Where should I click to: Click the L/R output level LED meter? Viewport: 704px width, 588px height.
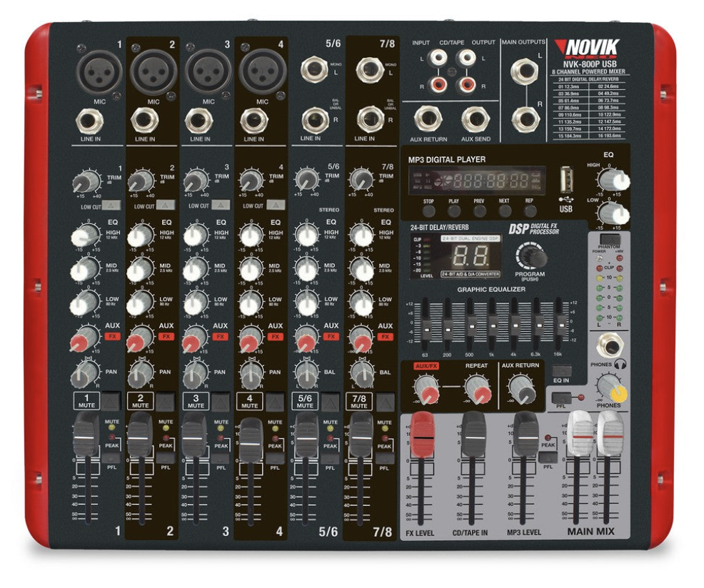click(609, 293)
